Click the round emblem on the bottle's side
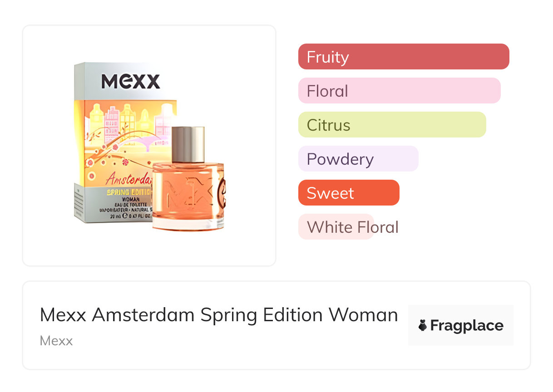553x392 pixels. [222, 190]
